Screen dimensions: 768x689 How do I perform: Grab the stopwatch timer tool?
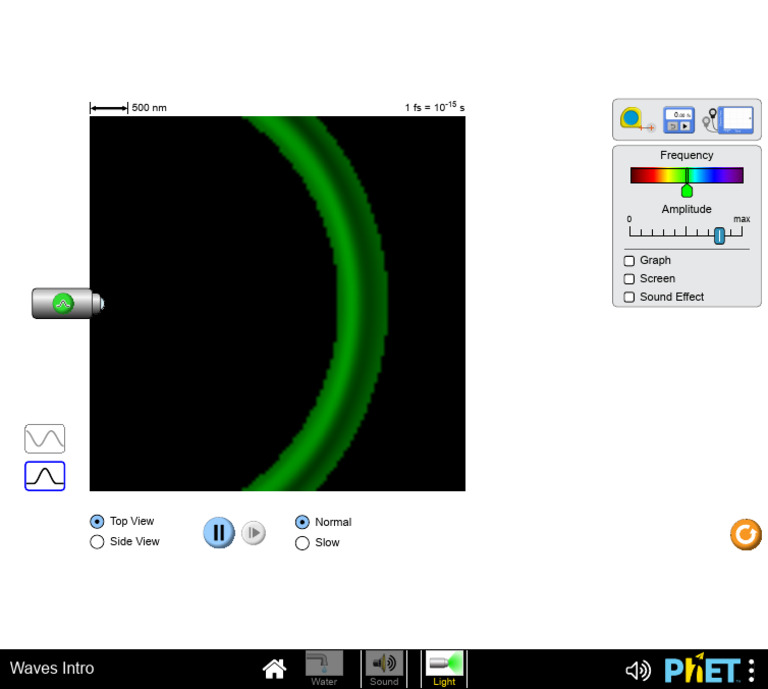coord(678,120)
